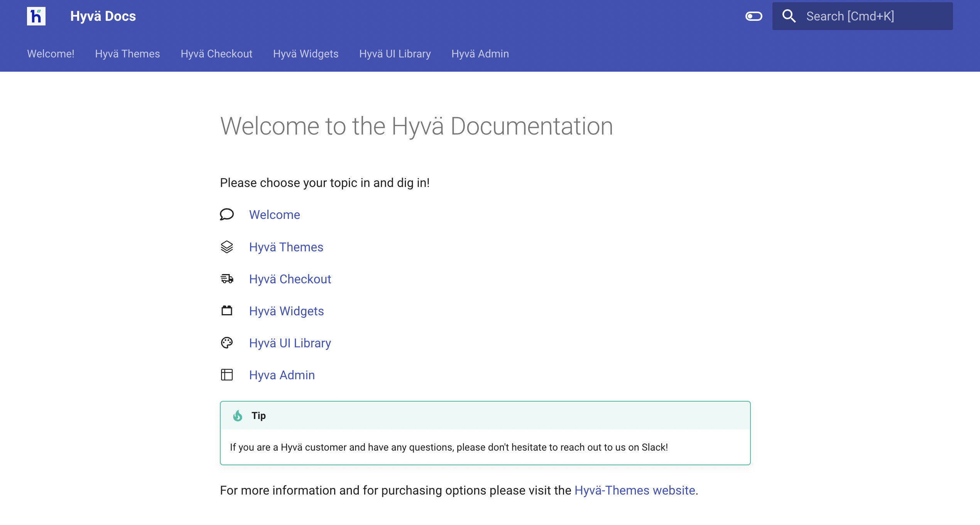Follow the Hyvä-Themes website link

pos(634,490)
